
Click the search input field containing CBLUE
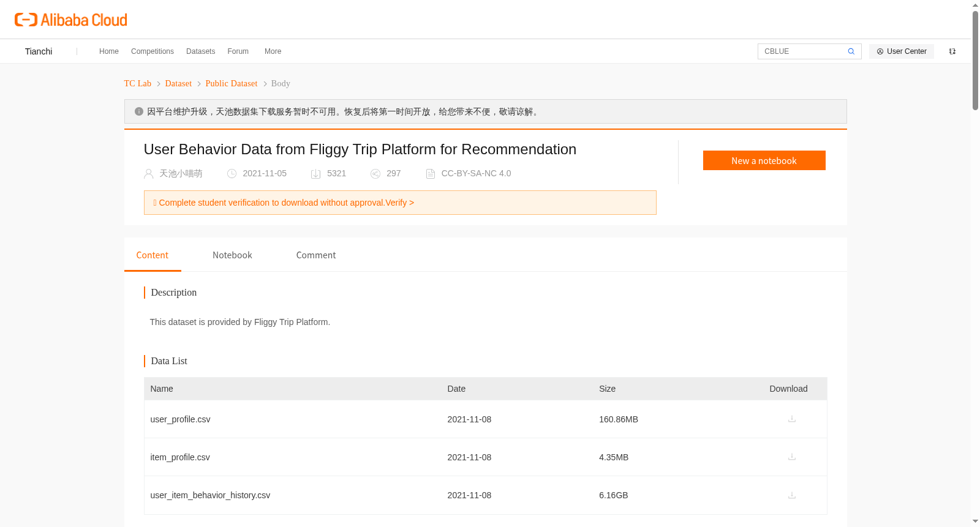[802, 51]
